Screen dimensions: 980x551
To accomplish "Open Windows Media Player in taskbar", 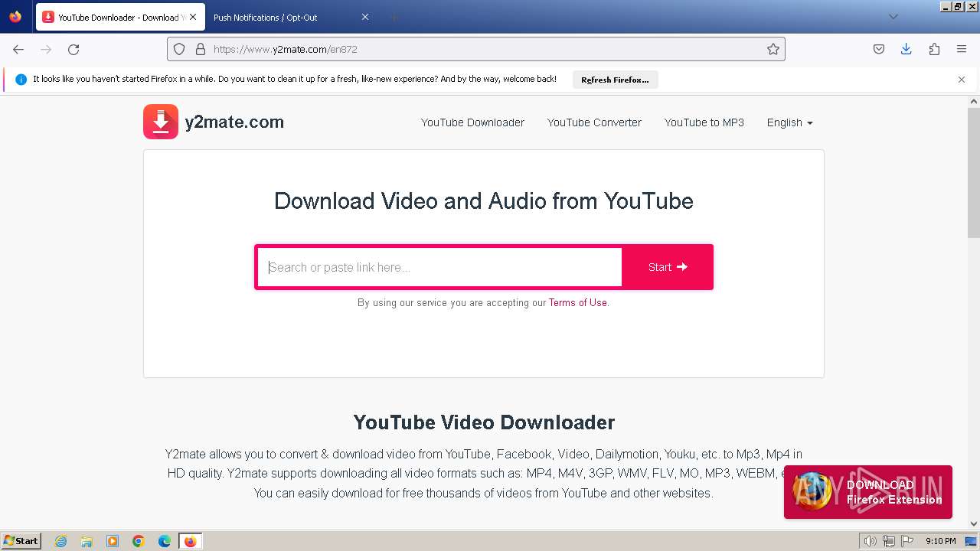I will [x=113, y=541].
